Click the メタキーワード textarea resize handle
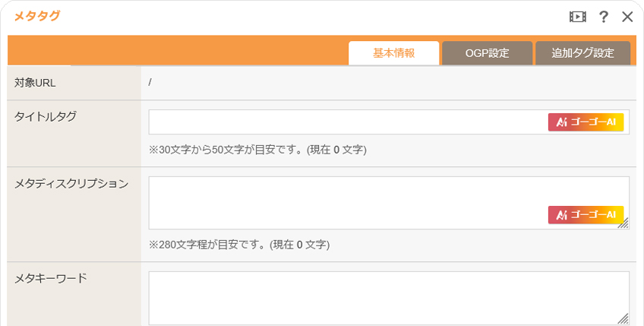The width and height of the screenshot is (644, 326). pyautogui.click(x=623, y=319)
